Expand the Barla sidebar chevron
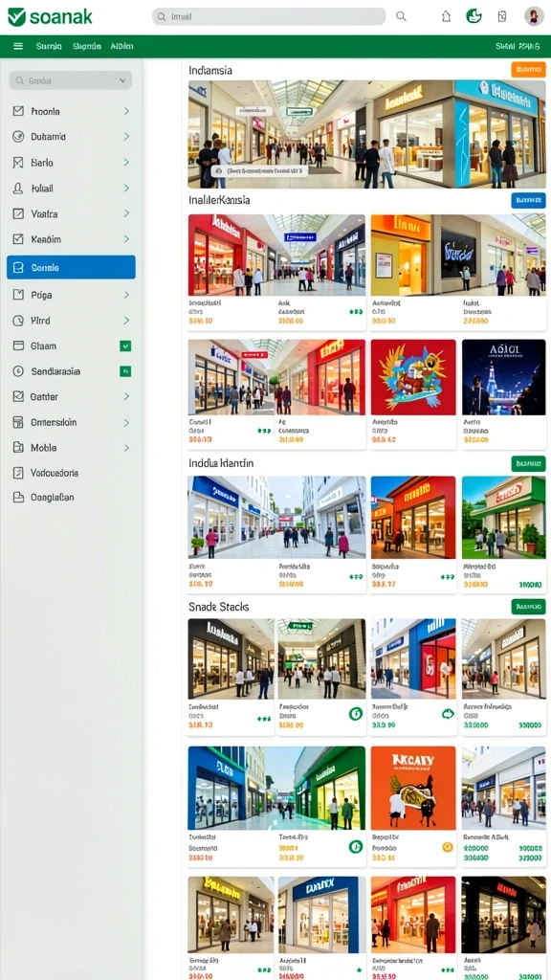Screen dimensions: 551x980 pyautogui.click(x=126, y=163)
